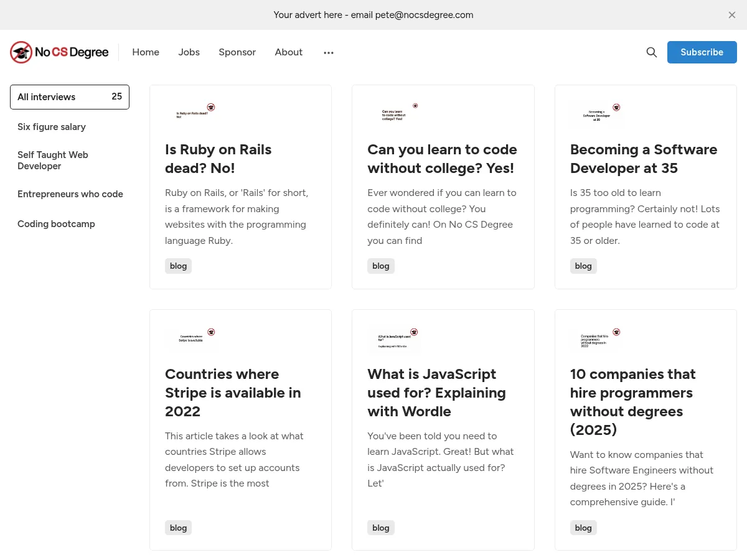Read 'Countries where Stripe is available' article

pyautogui.click(x=233, y=393)
